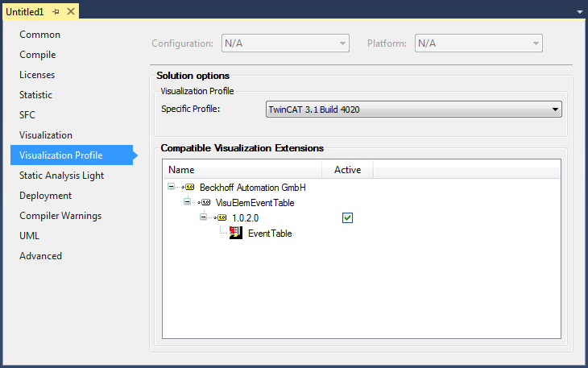
Task: Collapse the 1.0.2.0 version node
Action: (x=203, y=217)
